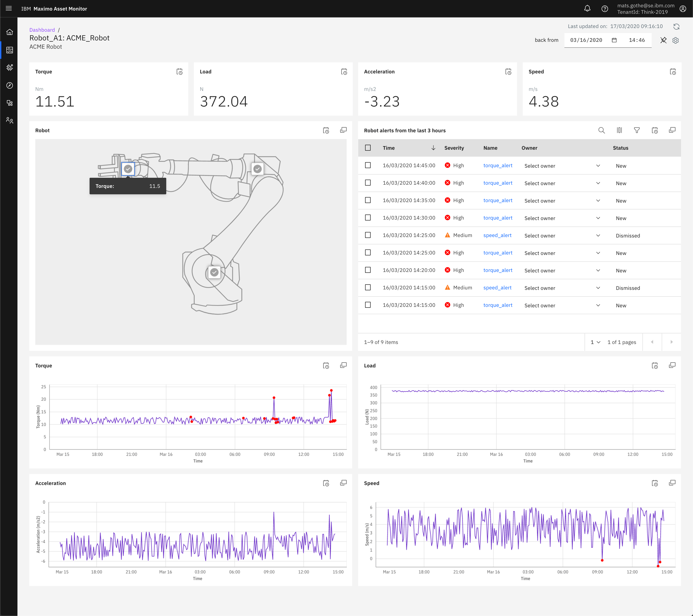
Task: Sort alerts by Time column
Action: (409, 148)
